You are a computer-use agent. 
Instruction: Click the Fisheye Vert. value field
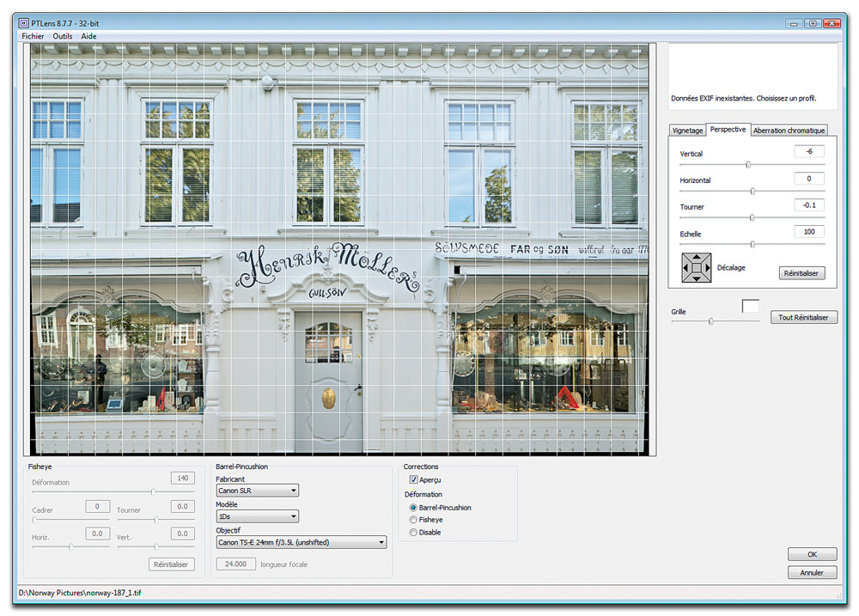(x=183, y=534)
